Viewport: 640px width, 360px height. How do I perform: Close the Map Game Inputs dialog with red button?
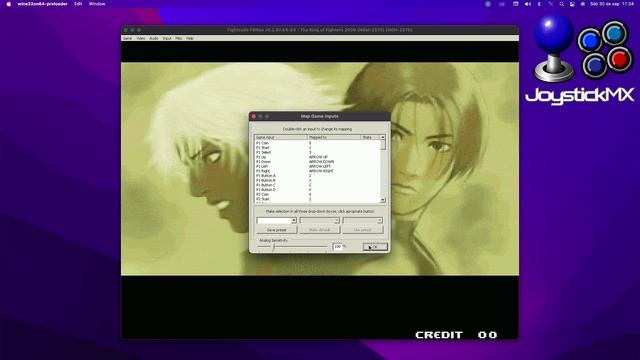point(254,116)
